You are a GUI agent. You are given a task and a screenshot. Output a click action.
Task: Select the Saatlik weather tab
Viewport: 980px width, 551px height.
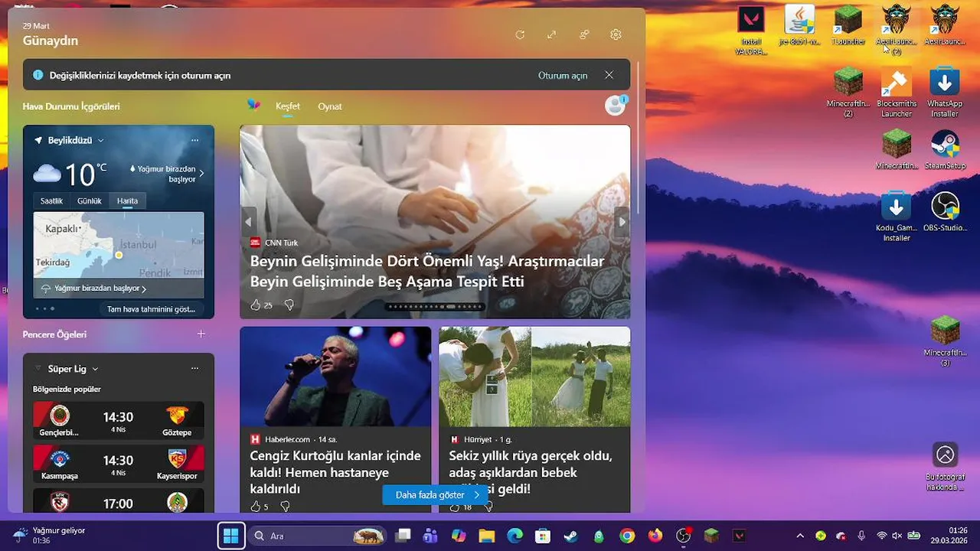[51, 201]
